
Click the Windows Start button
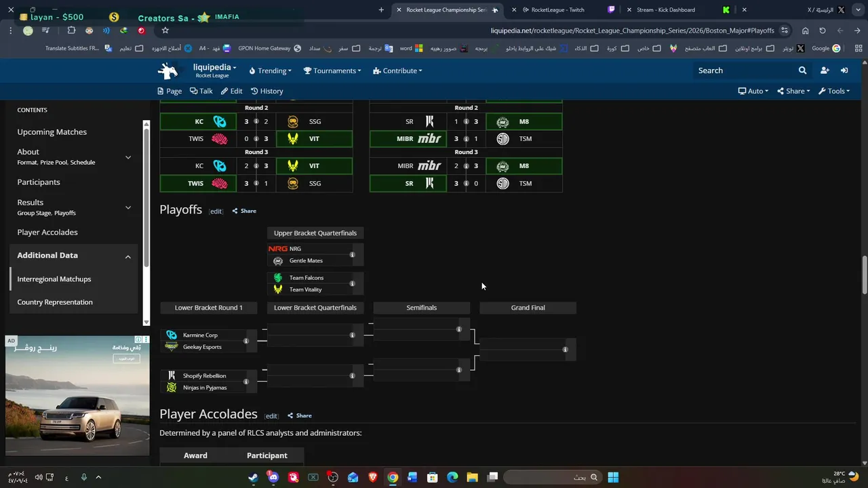click(x=613, y=477)
